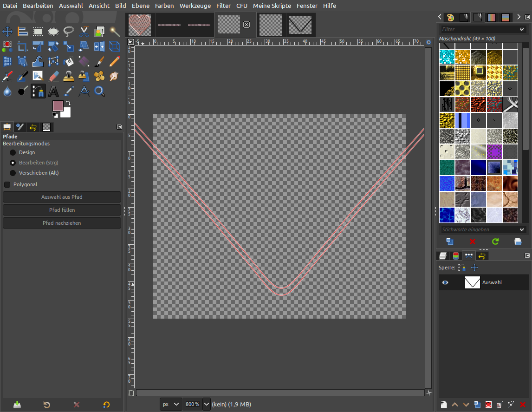Viewport: 532px width, 412px height.
Task: Open the Filter menu
Action: point(223,6)
